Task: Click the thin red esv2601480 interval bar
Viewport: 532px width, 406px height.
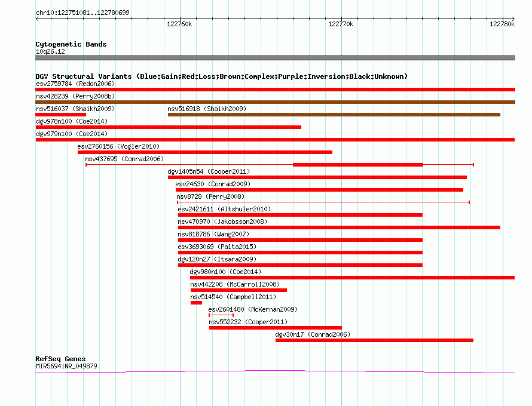Action: [x=221, y=315]
